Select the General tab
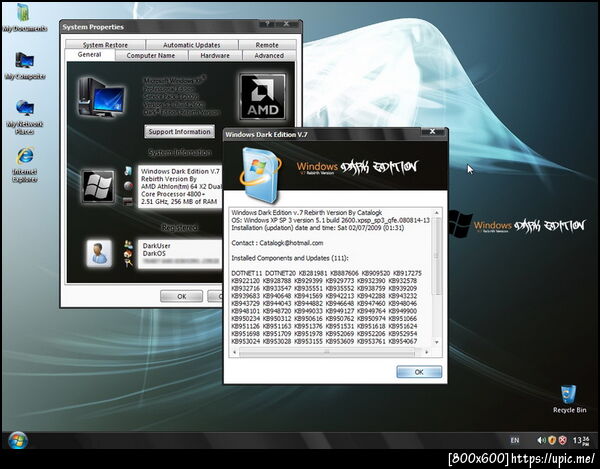The height and width of the screenshot is (469, 600). [x=90, y=55]
